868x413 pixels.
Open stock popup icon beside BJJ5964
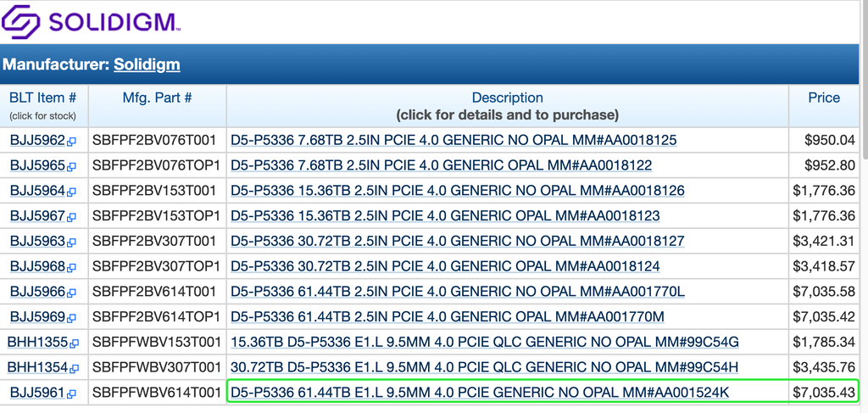71,193
